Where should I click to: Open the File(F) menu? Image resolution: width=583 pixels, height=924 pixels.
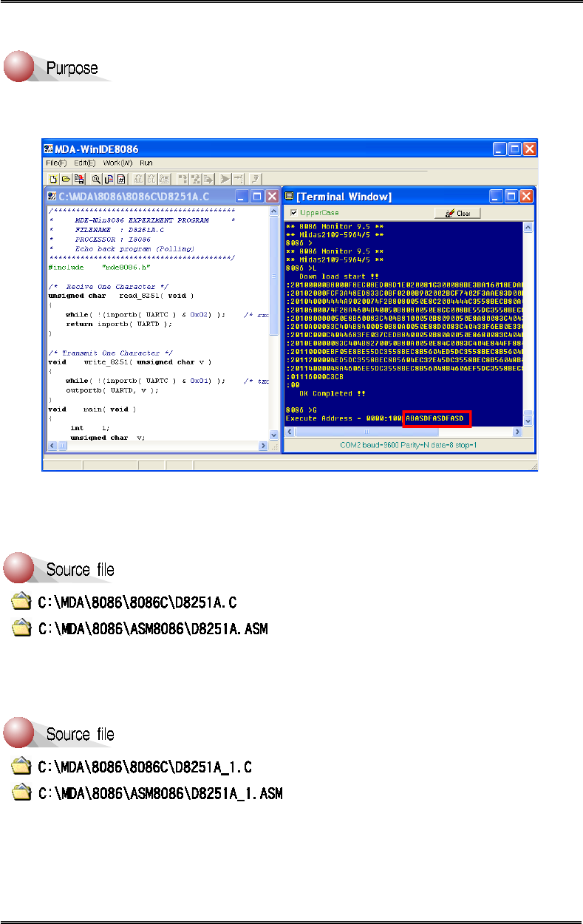55,162
